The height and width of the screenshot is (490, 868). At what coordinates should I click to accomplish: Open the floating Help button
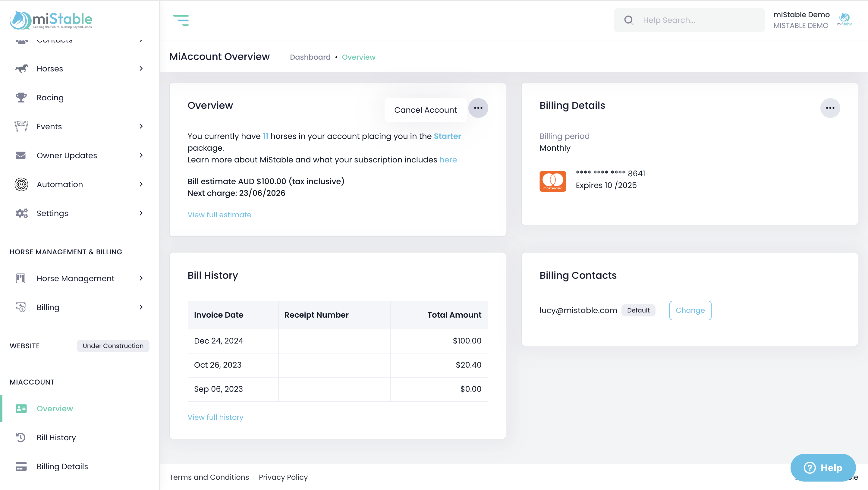822,468
